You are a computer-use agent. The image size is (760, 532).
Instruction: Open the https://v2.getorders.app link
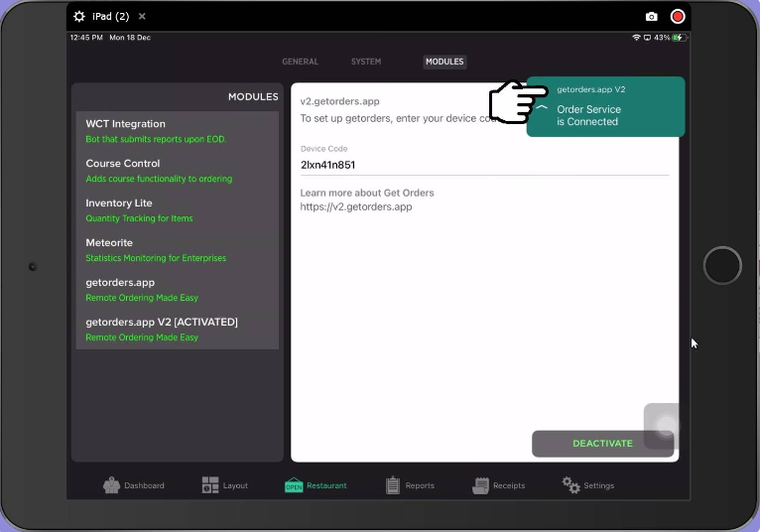click(x=356, y=207)
